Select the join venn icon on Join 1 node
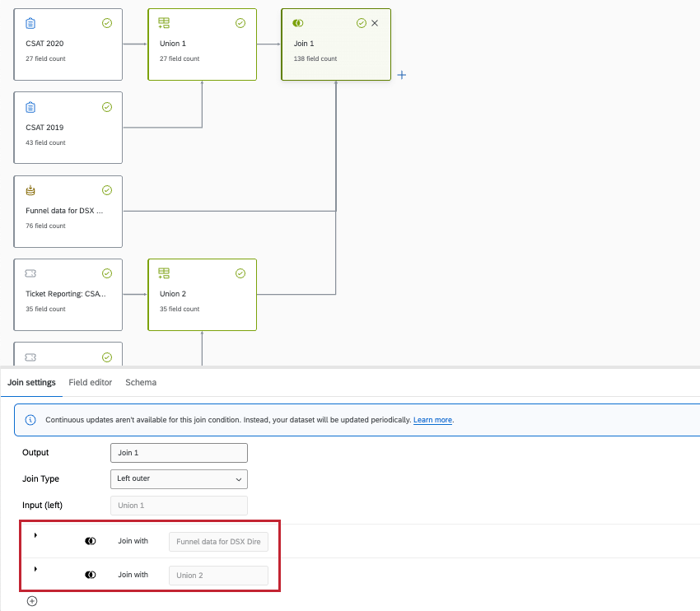The width and height of the screenshot is (700, 611). [x=297, y=23]
